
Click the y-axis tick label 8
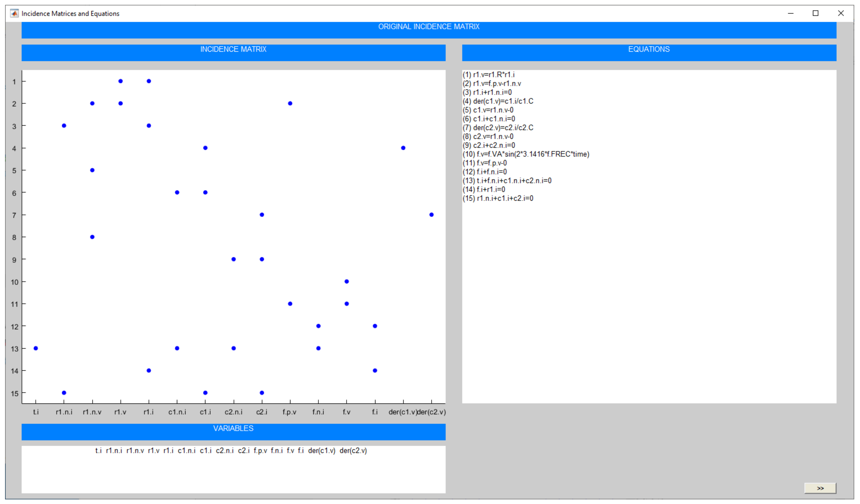point(14,237)
